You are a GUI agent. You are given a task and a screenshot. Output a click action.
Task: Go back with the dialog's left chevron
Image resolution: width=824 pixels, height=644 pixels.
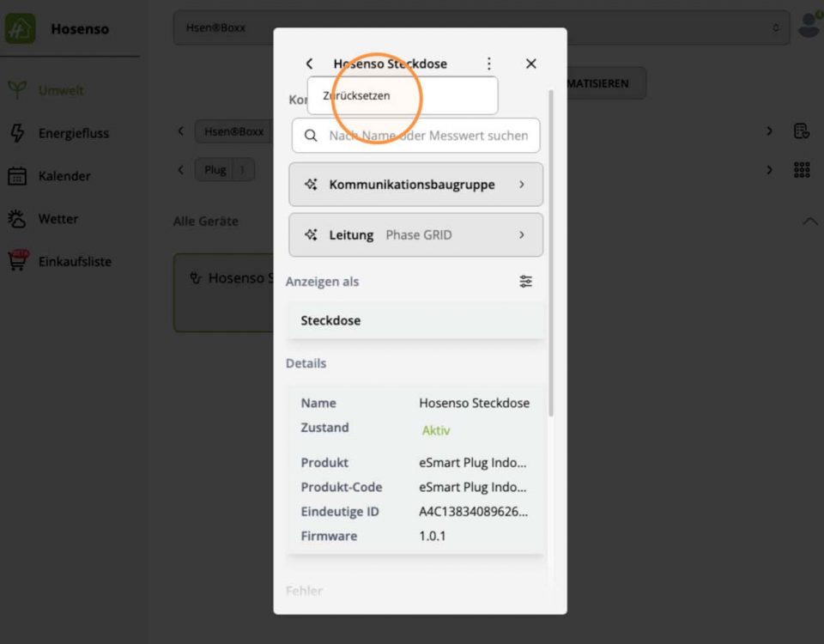pyautogui.click(x=310, y=64)
